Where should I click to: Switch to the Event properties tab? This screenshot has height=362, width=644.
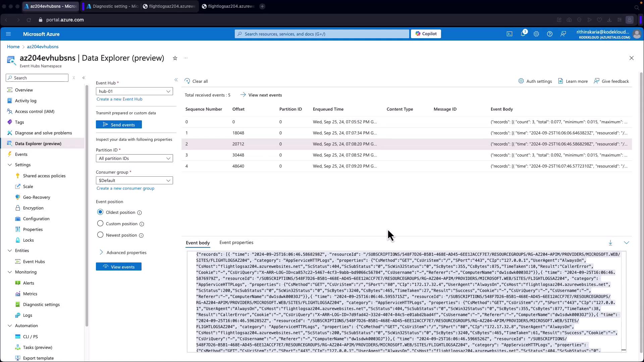click(x=236, y=242)
